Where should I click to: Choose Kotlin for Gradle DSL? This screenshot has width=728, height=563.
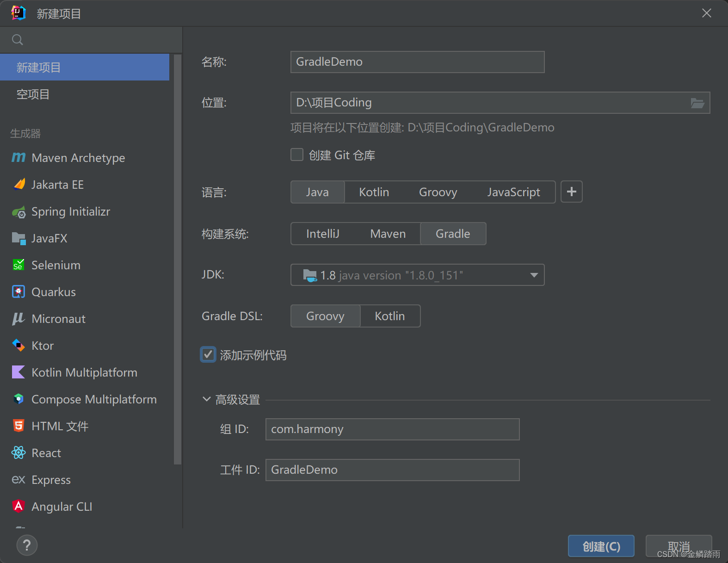(390, 316)
